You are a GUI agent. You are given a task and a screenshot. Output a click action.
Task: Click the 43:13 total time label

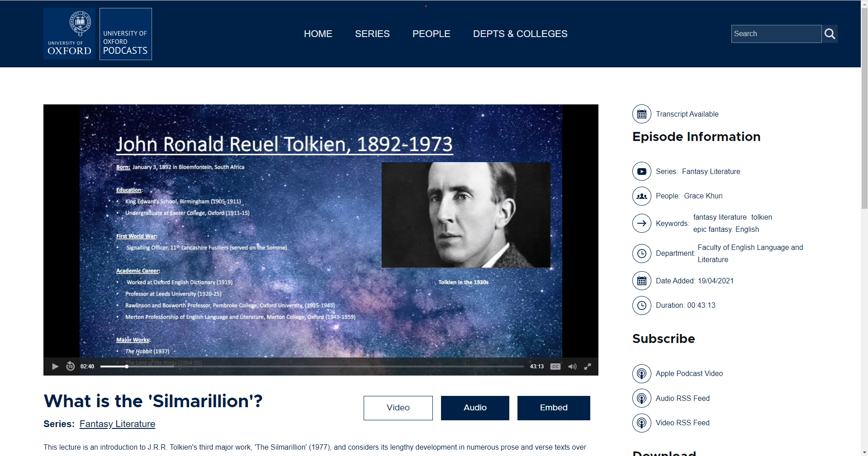tap(537, 367)
